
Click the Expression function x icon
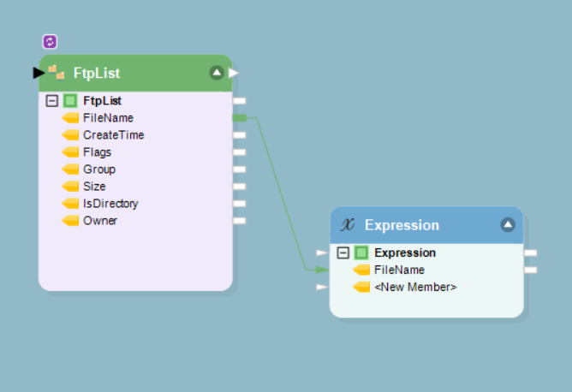(348, 225)
